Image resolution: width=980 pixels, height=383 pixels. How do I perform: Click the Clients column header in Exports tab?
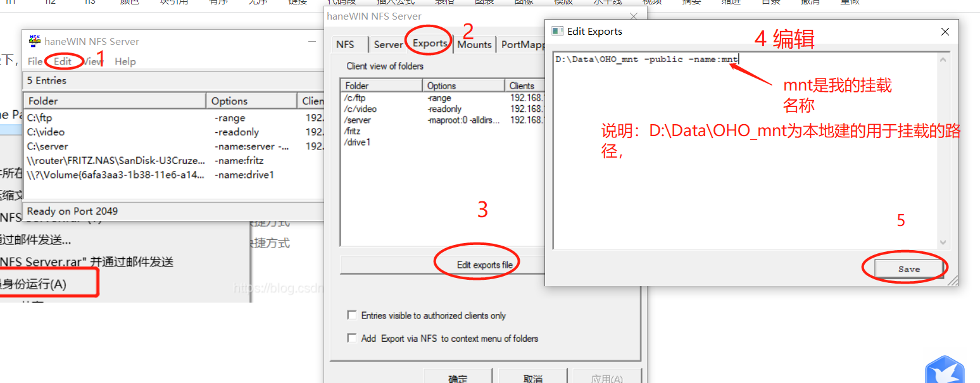[525, 85]
